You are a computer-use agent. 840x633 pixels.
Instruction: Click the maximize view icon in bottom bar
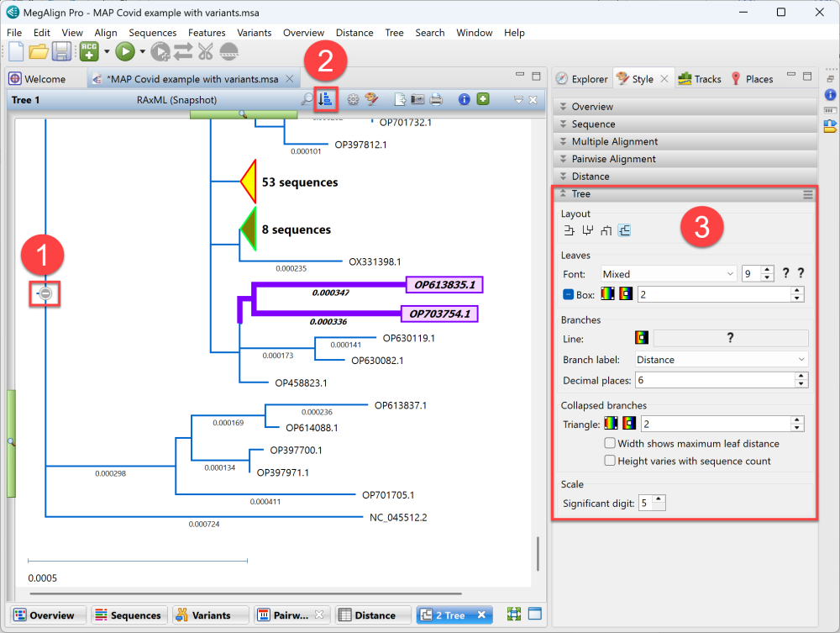534,615
